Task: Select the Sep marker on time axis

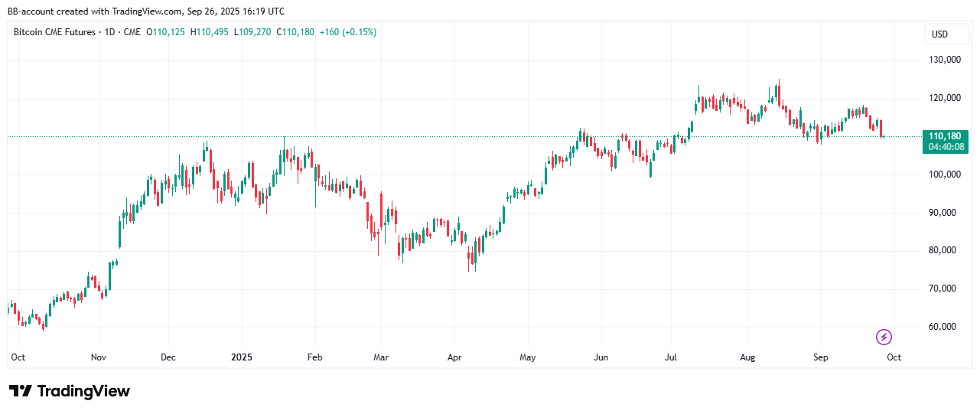Action: (820, 357)
